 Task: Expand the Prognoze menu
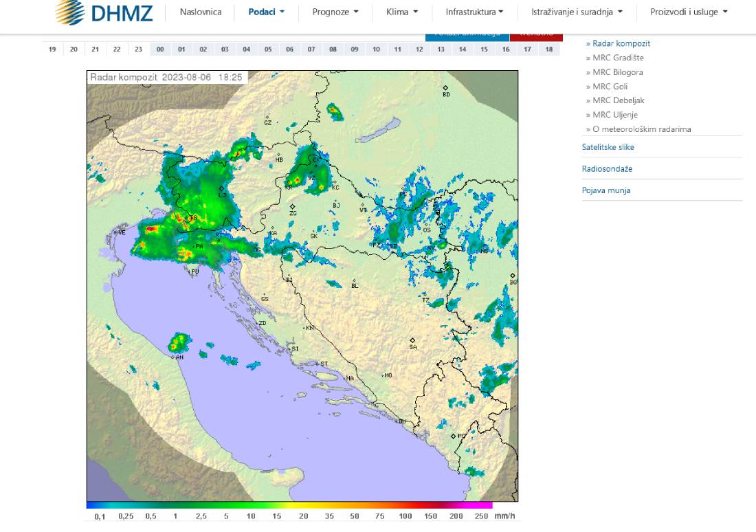pos(335,12)
